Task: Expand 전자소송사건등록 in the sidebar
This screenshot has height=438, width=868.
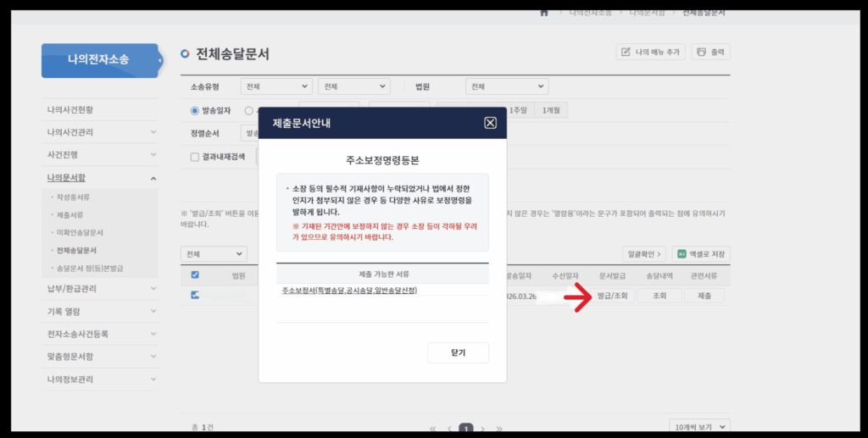Action: 100,334
